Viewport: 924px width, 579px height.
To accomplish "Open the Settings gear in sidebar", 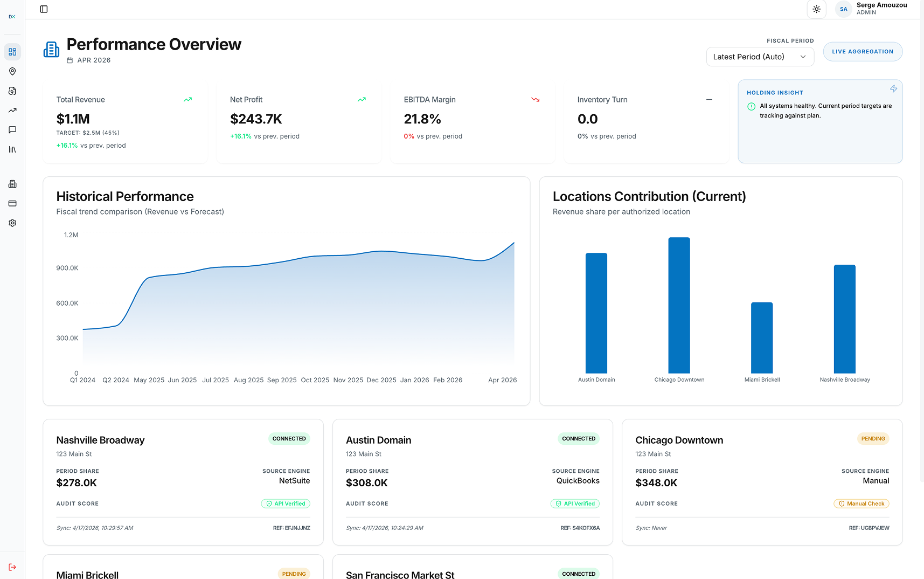I will tap(12, 223).
